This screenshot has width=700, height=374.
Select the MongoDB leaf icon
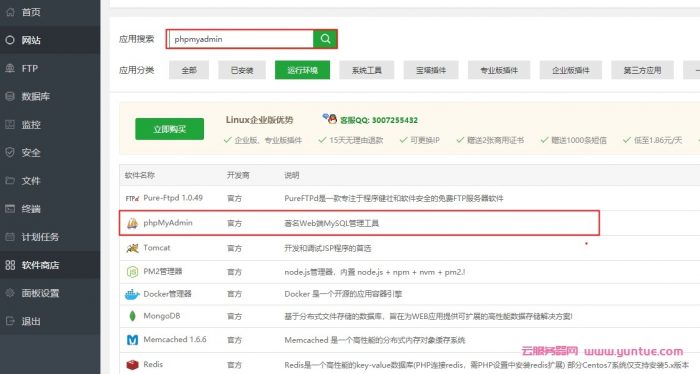(x=132, y=316)
